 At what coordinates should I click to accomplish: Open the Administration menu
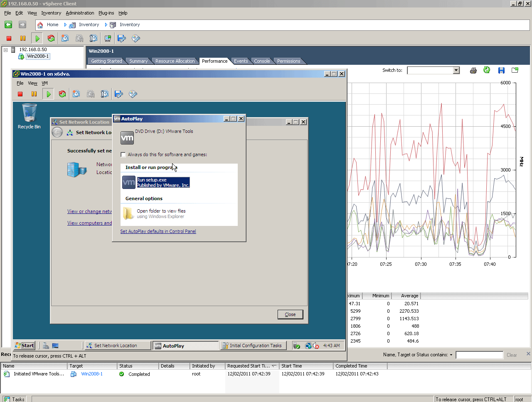coord(80,13)
